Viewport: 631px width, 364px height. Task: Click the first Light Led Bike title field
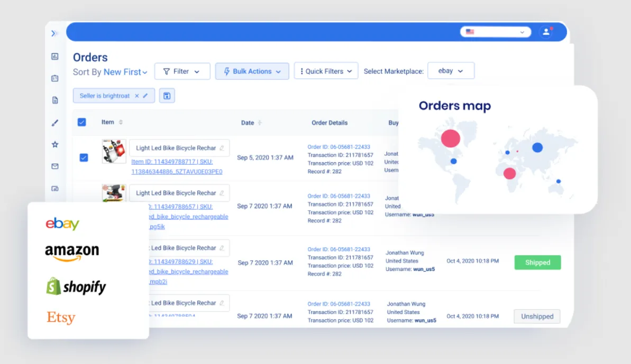[179, 148]
